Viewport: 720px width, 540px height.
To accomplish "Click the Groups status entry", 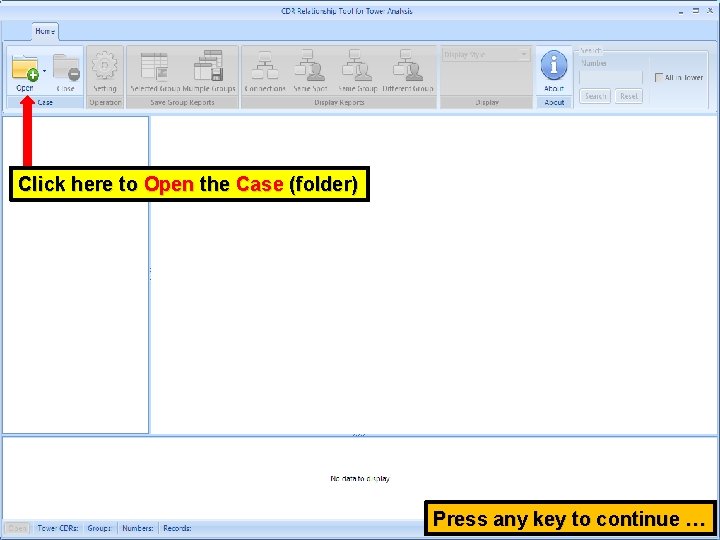I will [x=99, y=529].
